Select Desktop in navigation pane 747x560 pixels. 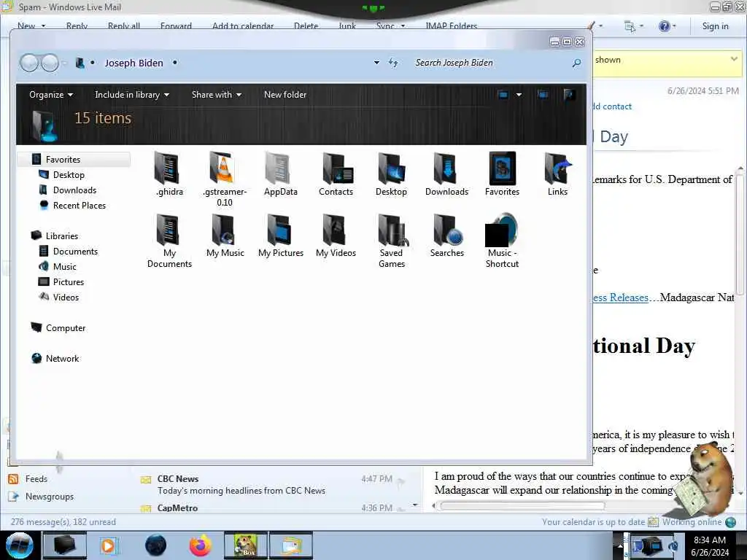tap(69, 175)
